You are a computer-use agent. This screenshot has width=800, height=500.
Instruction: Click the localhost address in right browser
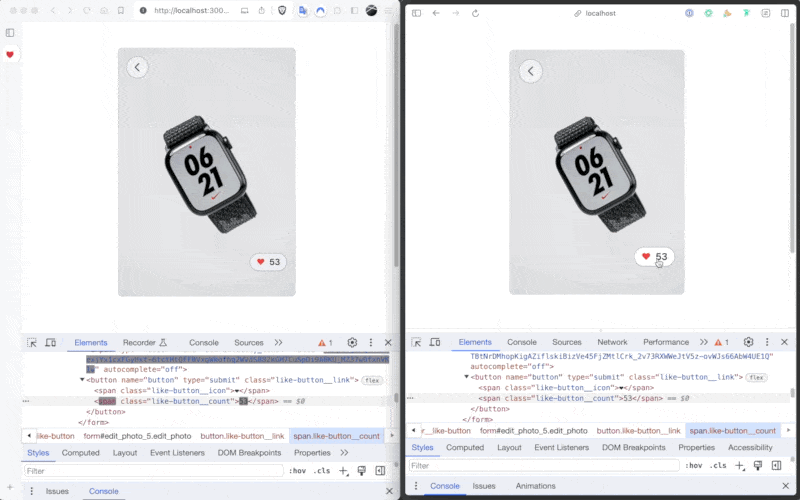(x=601, y=13)
